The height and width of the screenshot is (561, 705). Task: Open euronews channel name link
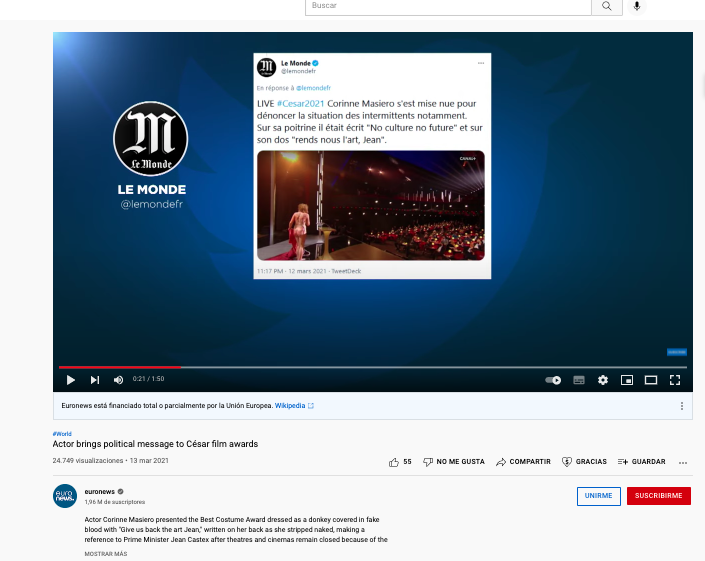pos(99,491)
